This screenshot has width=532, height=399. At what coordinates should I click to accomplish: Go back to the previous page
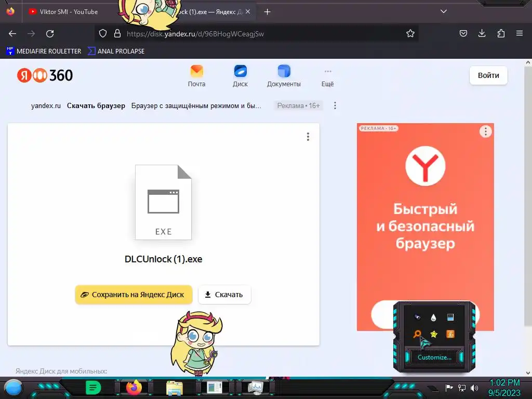12,34
